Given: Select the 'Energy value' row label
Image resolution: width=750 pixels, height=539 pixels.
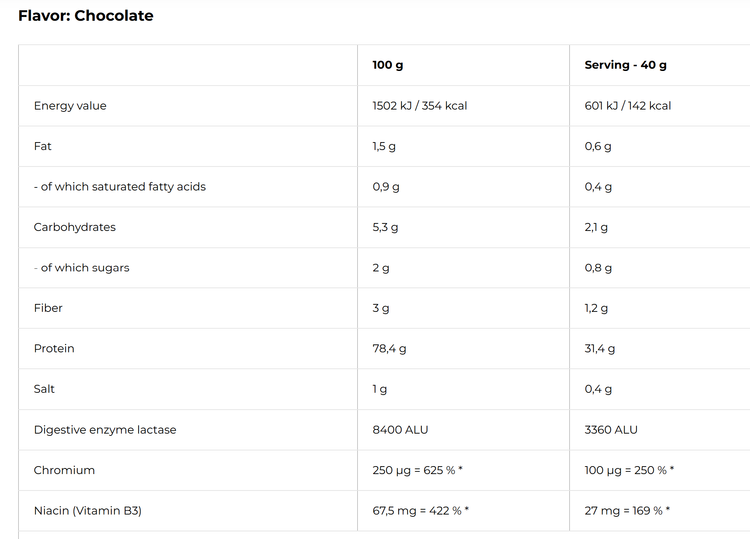Looking at the screenshot, I should tap(70, 106).
